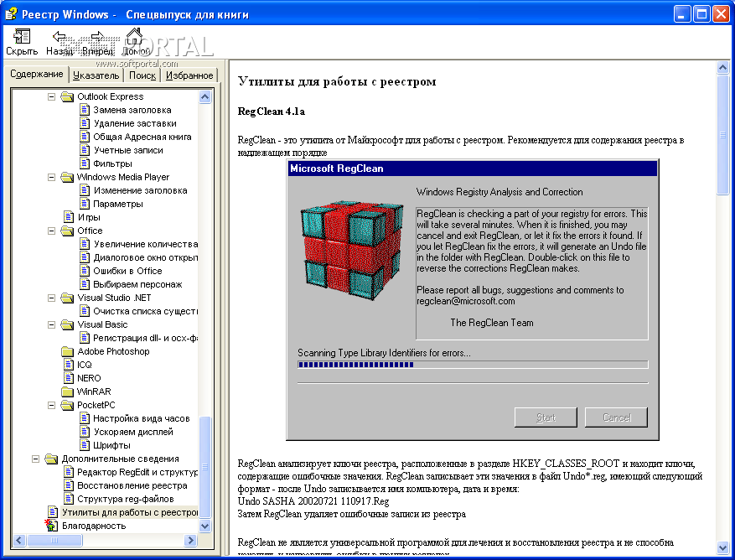Image resolution: width=735 pixels, height=560 pixels.
Task: Click the Visual Basic folder icon
Action: click(68, 324)
